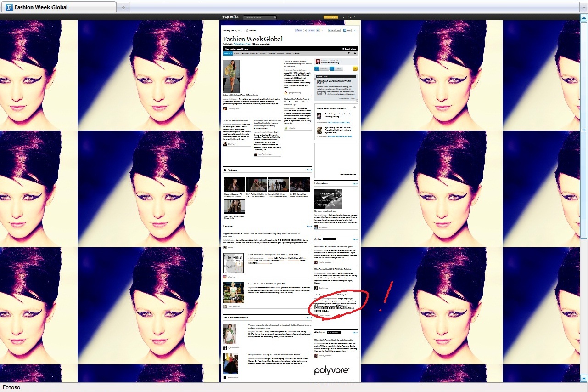Click the vertical scrollbar up arrow

pos(584,17)
